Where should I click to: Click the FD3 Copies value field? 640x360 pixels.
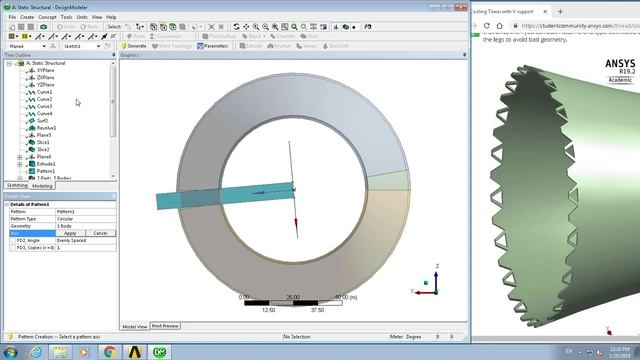coord(86,248)
